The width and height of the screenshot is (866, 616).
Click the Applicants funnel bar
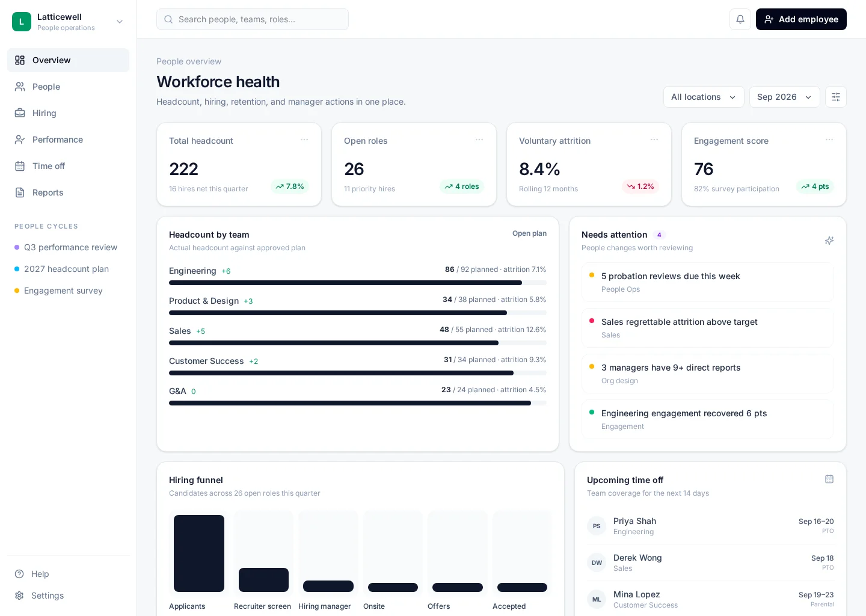(x=199, y=553)
